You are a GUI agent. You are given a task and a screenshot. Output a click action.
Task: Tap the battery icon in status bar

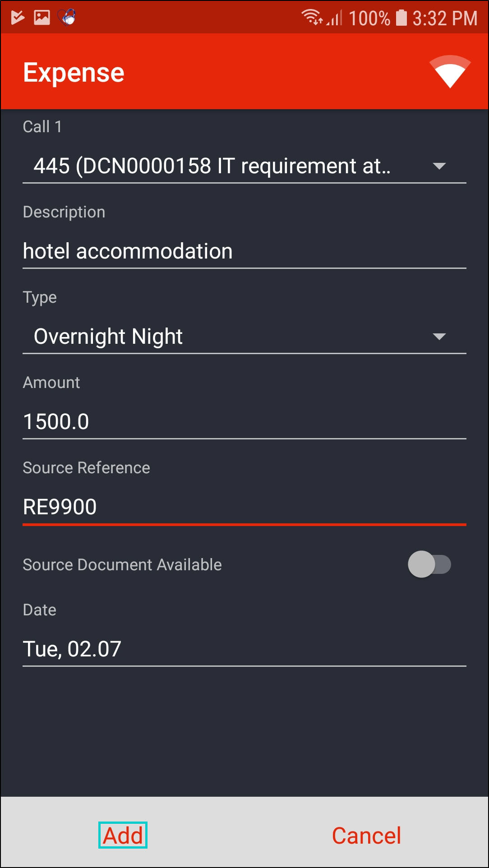(x=401, y=18)
